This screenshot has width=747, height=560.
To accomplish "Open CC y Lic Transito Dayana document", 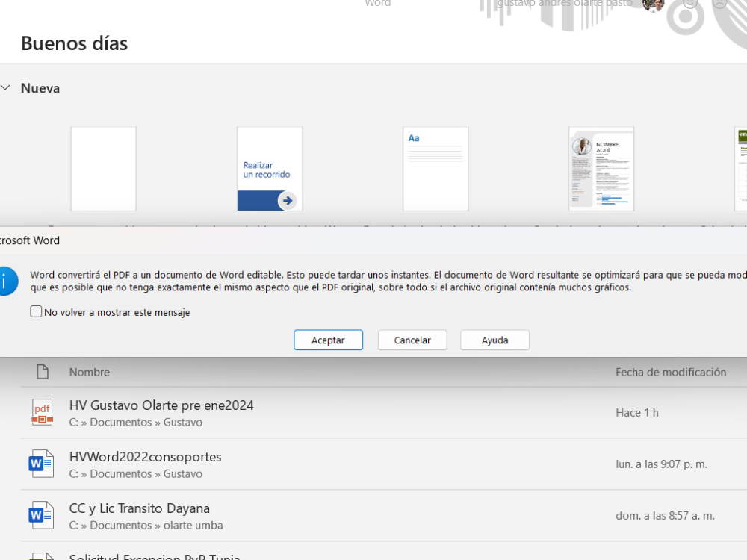I will coord(140,508).
